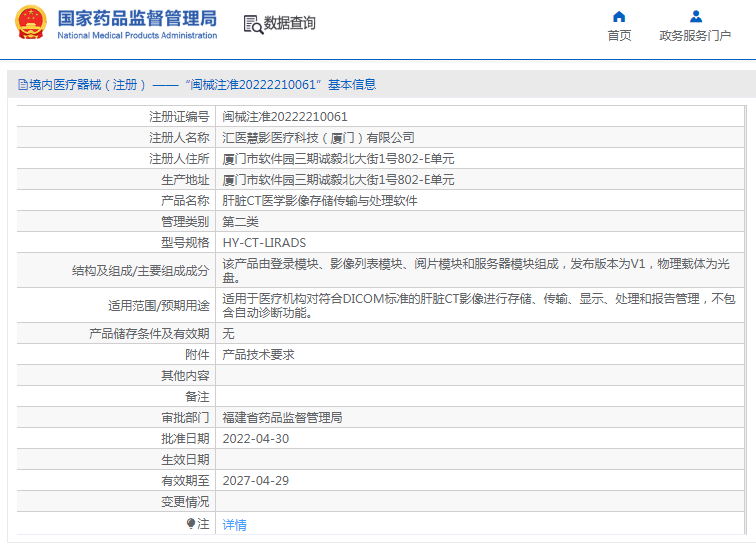
Task: Click the lightbulb icon beside 注
Action: [x=191, y=523]
